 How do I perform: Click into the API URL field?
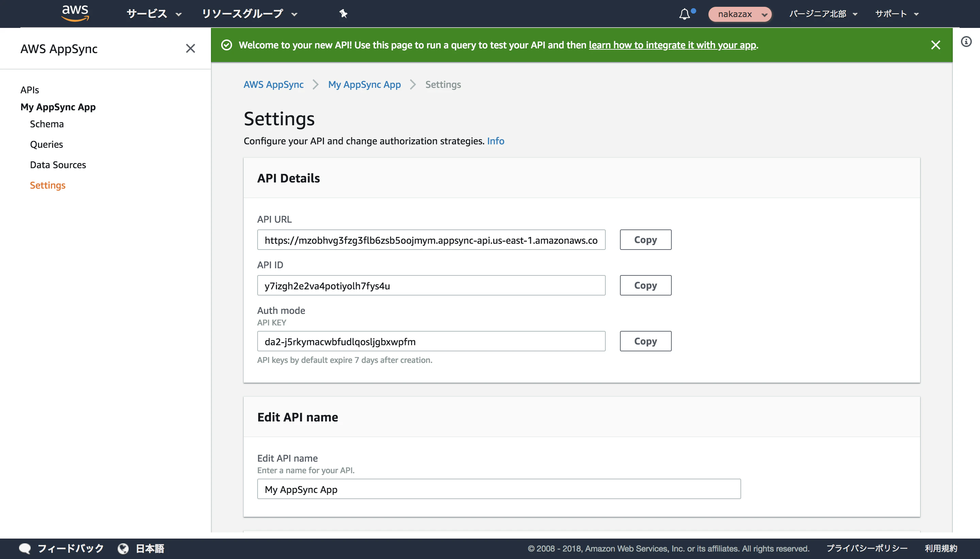[431, 240]
